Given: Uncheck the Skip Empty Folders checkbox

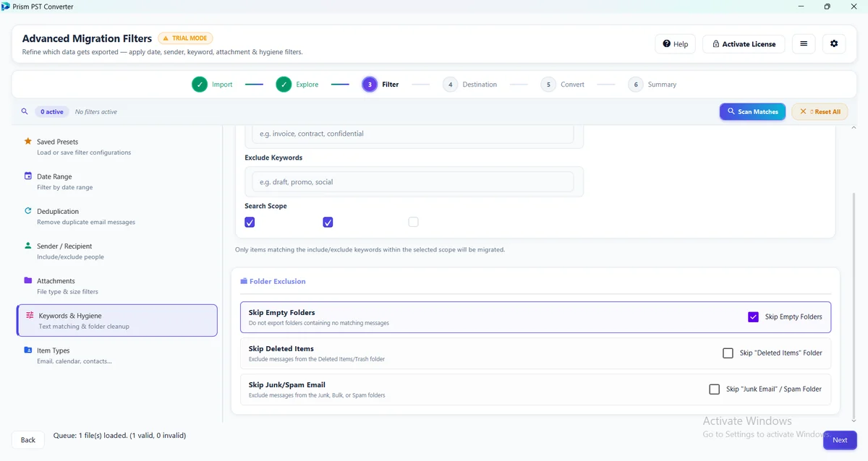Looking at the screenshot, I should coord(753,316).
